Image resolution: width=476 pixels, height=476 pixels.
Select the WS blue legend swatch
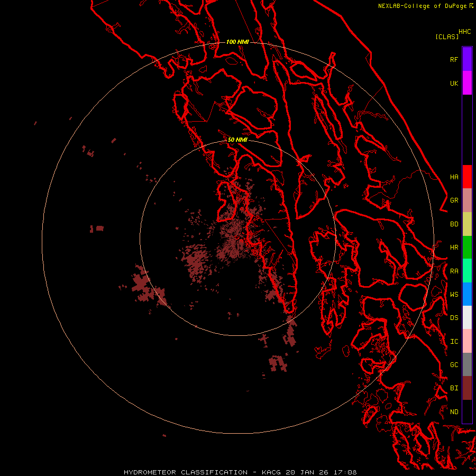pos(467,294)
